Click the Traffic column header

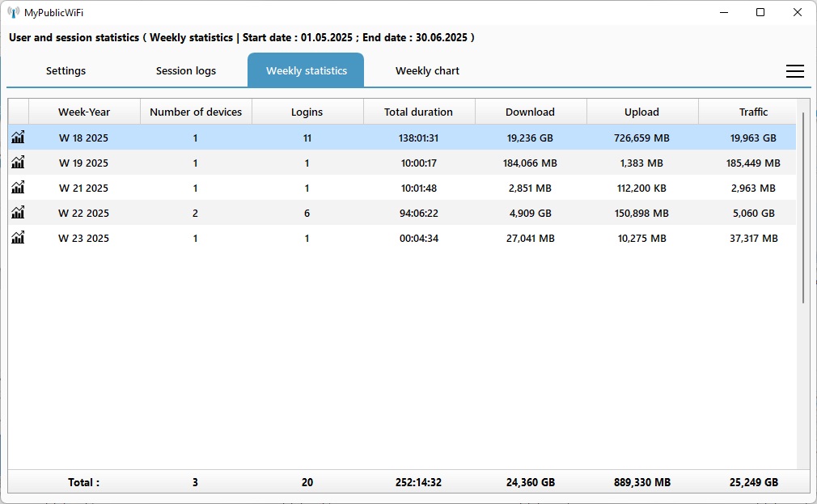(x=753, y=112)
